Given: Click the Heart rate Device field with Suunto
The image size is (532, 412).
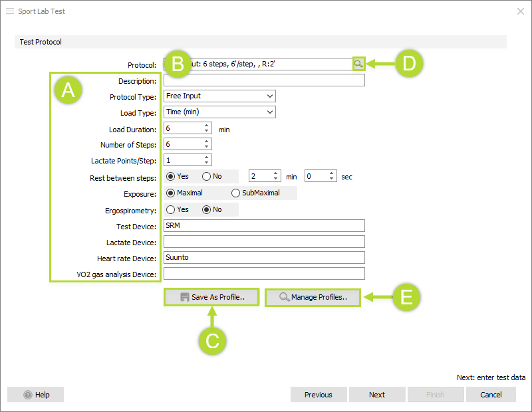Looking at the screenshot, I should (x=264, y=257).
